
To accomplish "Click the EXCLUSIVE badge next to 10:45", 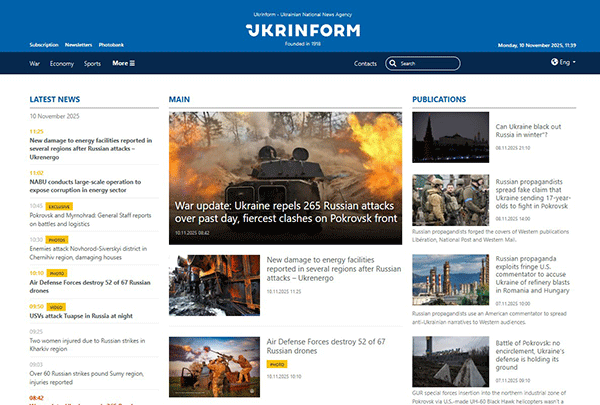I will click(59, 207).
